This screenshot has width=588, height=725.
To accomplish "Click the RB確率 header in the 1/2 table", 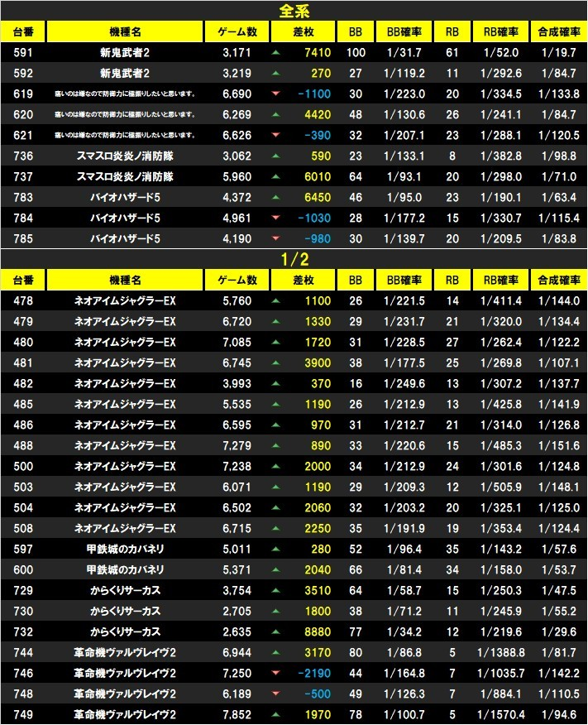I will (500, 280).
